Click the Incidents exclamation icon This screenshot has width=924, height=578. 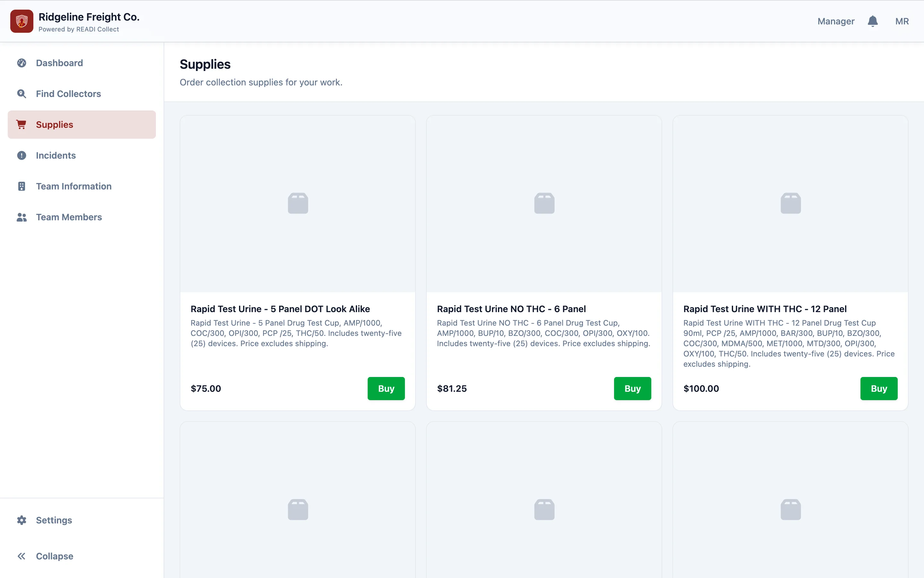pos(22,156)
